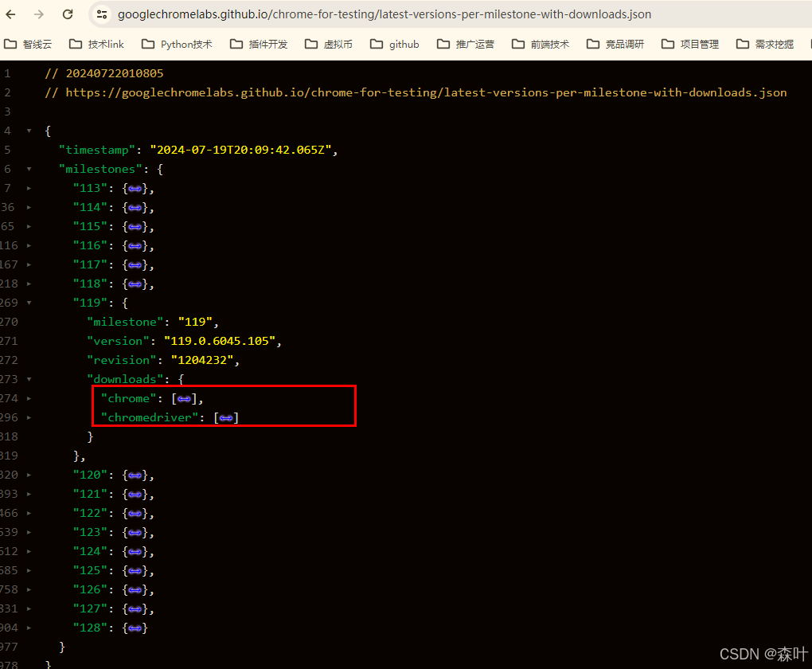This screenshot has height=669, width=812.
Task: Expand the "113" milestone arrow
Action: [29, 188]
